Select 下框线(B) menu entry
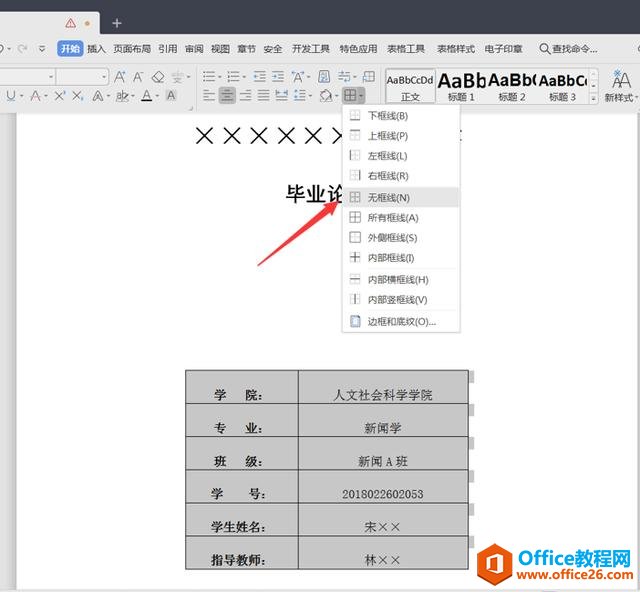Viewport: 640px width, 592px height. (401, 116)
